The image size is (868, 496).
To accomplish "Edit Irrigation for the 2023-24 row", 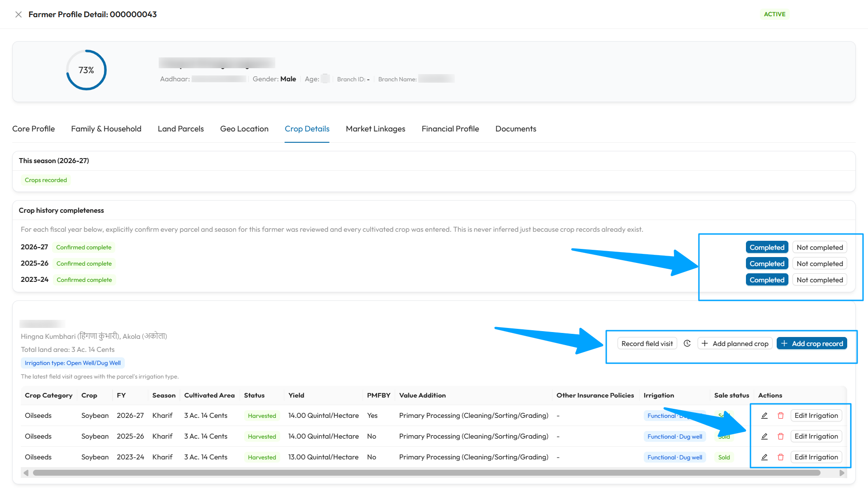I will 816,457.
